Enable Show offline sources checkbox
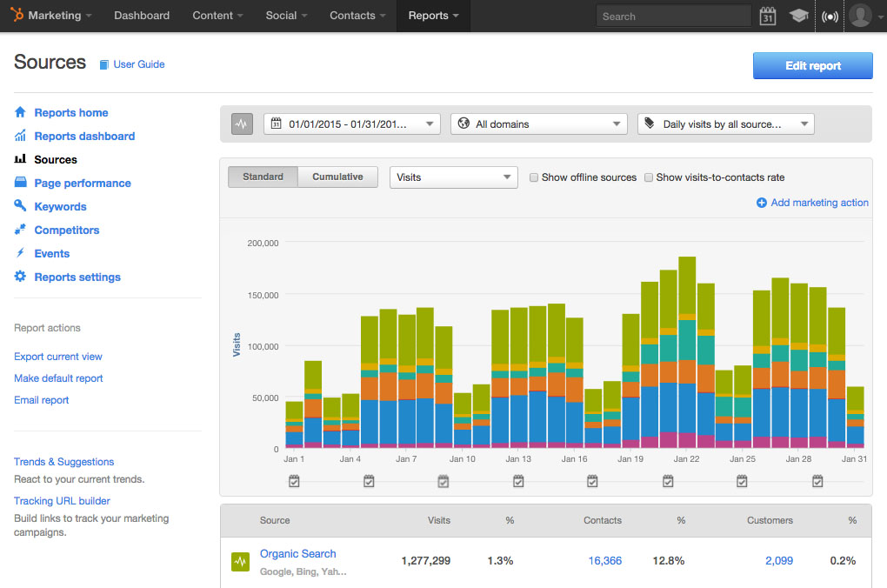The height and width of the screenshot is (588, 887). click(x=535, y=177)
